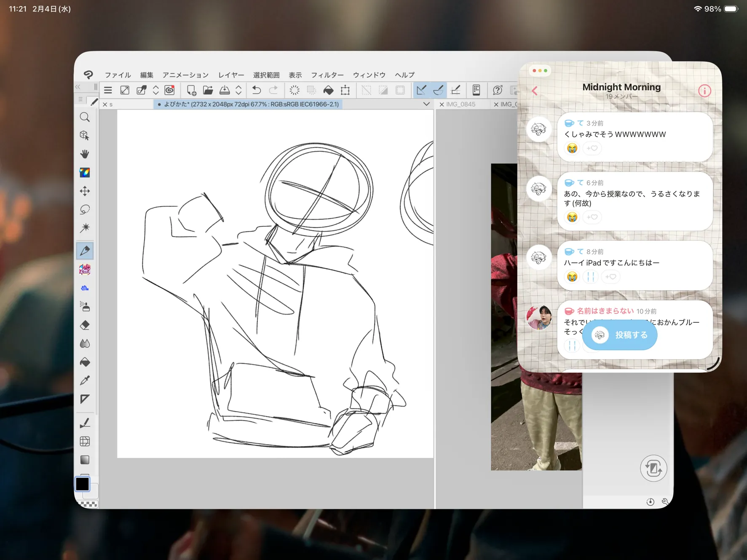Open the 編集 menu
The width and height of the screenshot is (747, 560).
[147, 75]
